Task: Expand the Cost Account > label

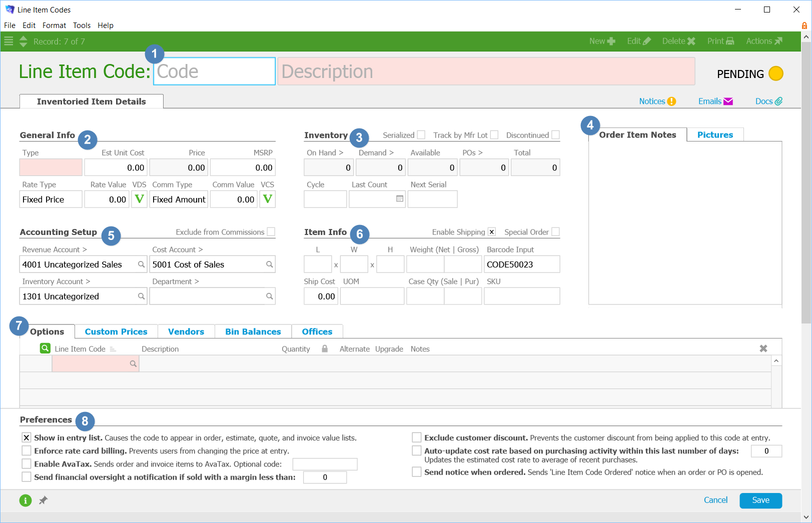Action: [x=178, y=249]
